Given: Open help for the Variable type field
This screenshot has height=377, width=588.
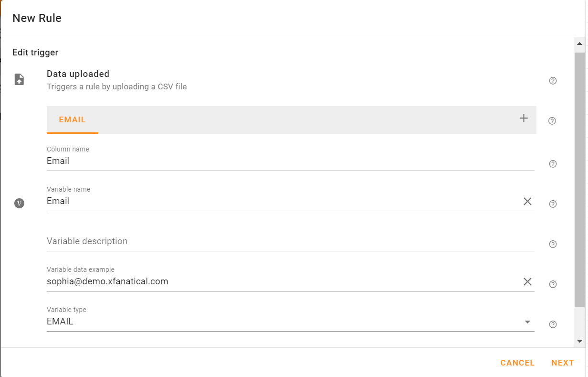Looking at the screenshot, I should 552,324.
